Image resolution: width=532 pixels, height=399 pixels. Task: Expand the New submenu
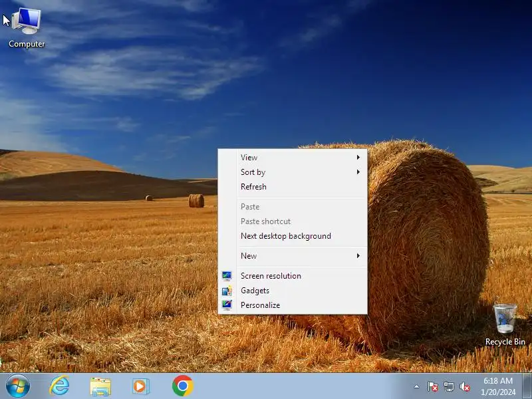click(293, 256)
